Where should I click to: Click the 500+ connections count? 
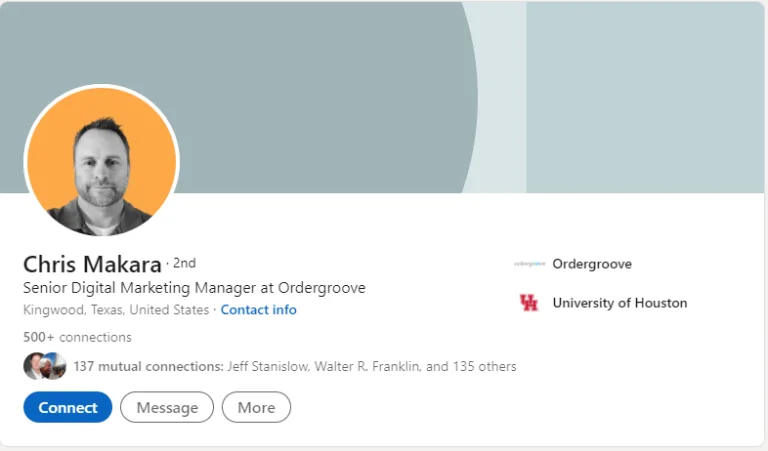(x=77, y=337)
